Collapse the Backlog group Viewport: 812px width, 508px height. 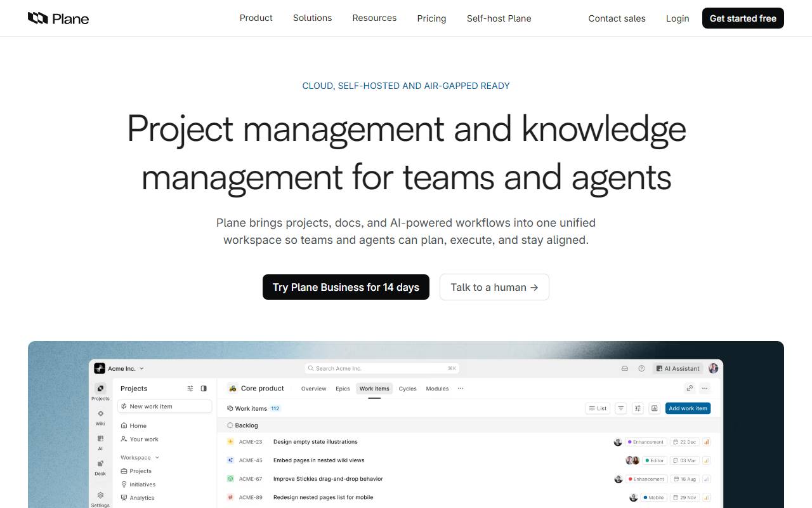click(x=242, y=425)
